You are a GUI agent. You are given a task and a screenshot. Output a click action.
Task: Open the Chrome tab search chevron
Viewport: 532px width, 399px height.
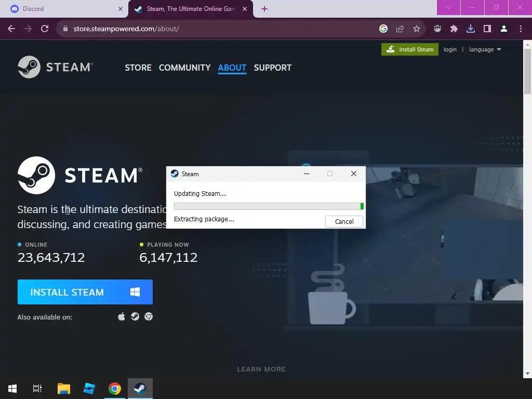point(448,7)
